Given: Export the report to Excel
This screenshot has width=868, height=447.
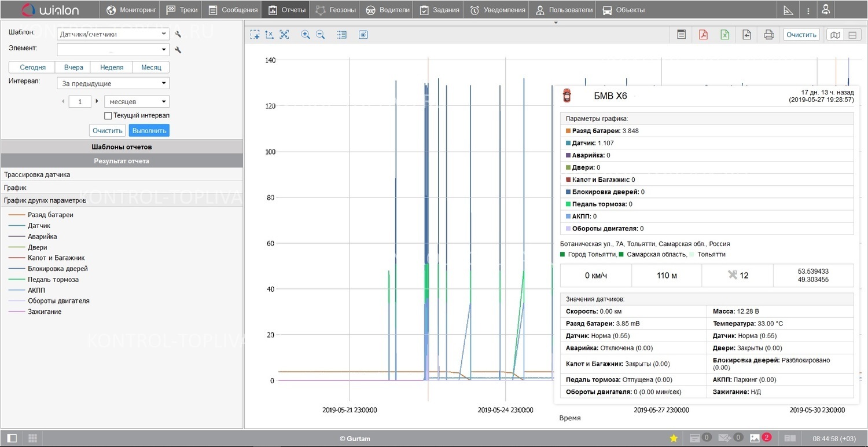Looking at the screenshot, I should pyautogui.click(x=725, y=35).
